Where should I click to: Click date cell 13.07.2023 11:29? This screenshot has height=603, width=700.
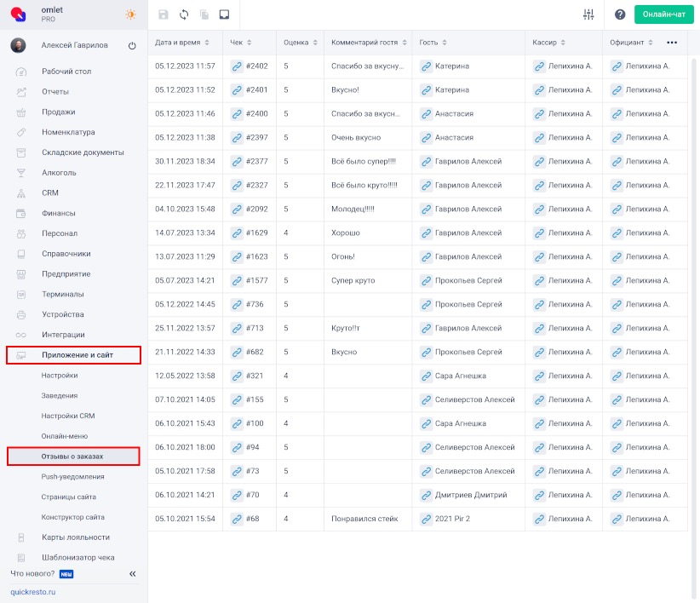186,256
